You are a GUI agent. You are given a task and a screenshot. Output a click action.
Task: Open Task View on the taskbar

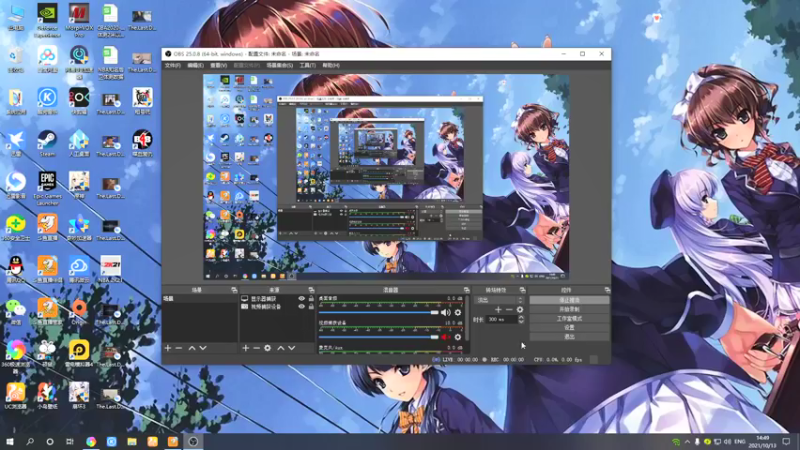(70, 441)
